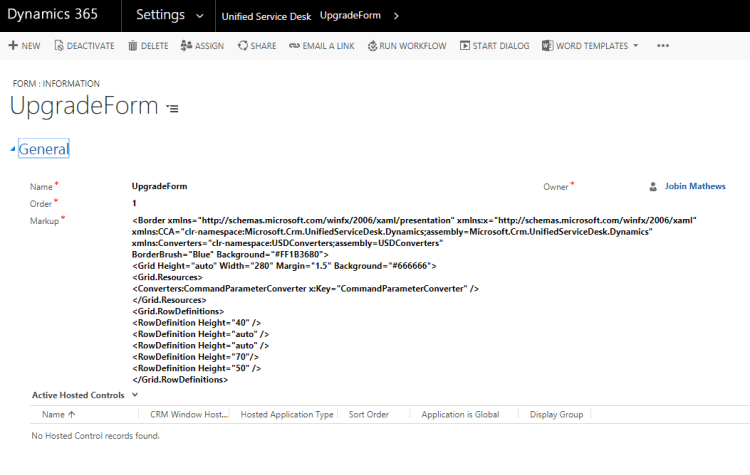The image size is (750, 475).
Task: Click the Run Workflow gear icon
Action: [372, 46]
